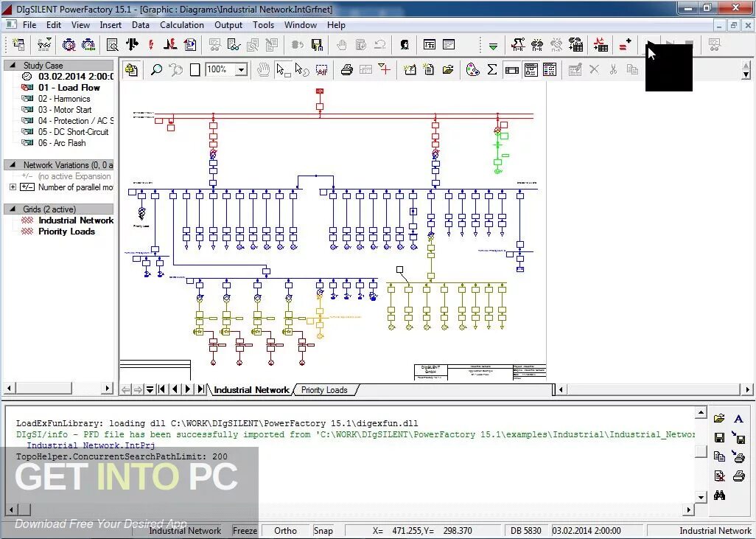Click the output window horizontal scrollbar thumb
Viewport: 756px width, 539px height.
[24, 509]
